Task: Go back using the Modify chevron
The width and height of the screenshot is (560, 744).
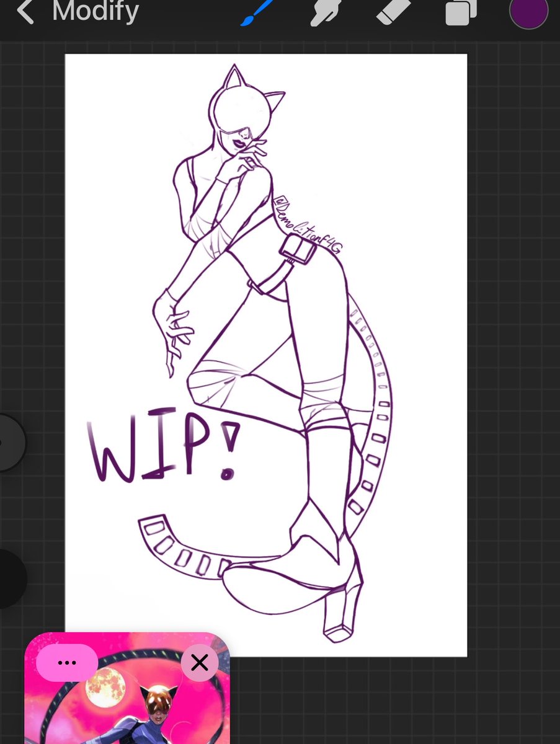Action: tap(25, 11)
